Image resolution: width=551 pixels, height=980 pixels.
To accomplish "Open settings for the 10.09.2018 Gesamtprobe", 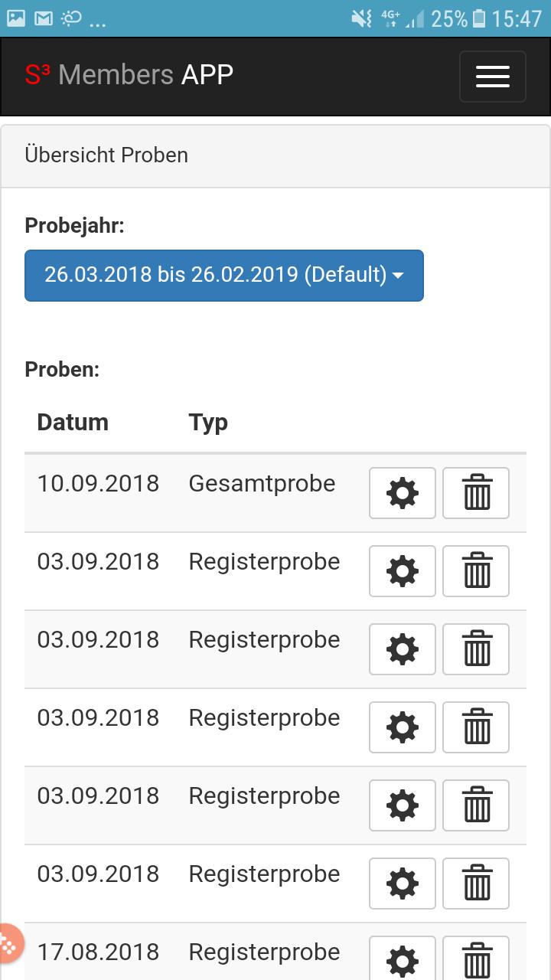I will pyautogui.click(x=403, y=493).
